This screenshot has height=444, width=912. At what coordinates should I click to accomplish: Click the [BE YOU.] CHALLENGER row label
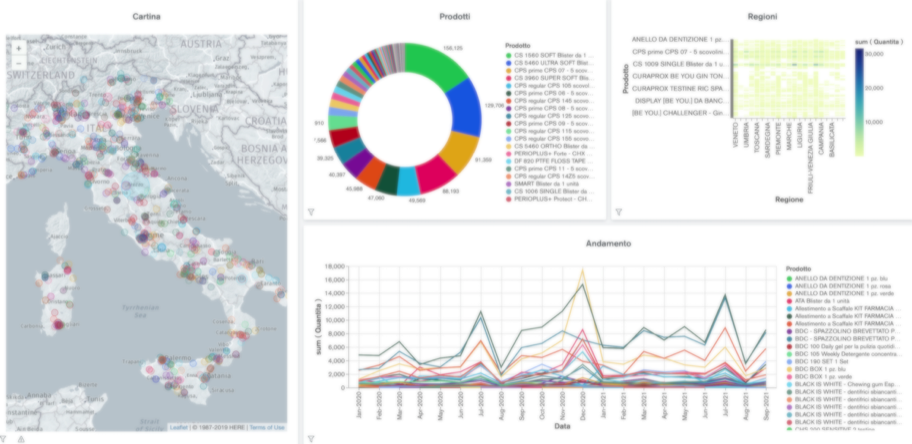(x=679, y=113)
